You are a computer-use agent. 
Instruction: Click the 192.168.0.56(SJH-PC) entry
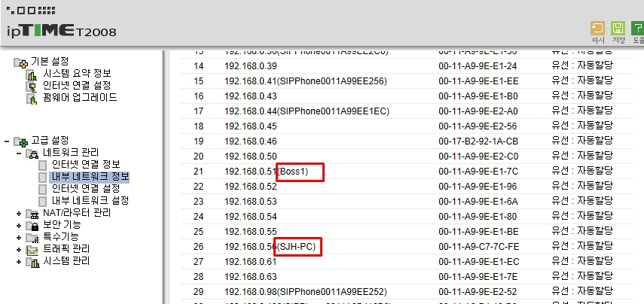[x=270, y=247]
